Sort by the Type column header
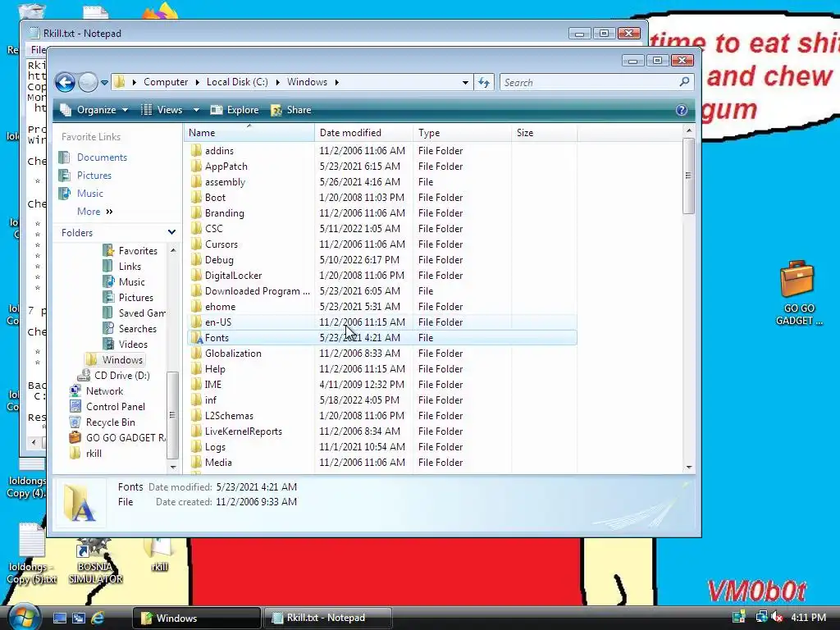Image resolution: width=840 pixels, height=630 pixels. [463, 133]
